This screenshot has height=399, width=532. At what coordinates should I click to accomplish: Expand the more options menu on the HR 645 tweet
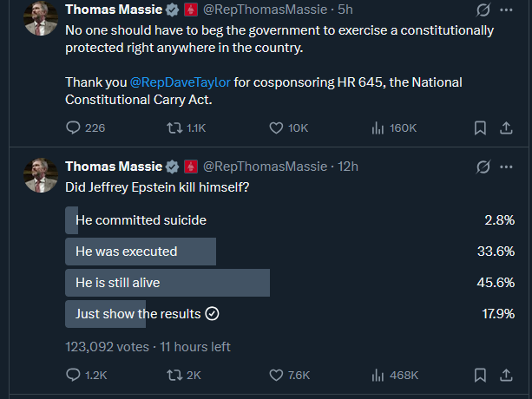click(x=507, y=11)
